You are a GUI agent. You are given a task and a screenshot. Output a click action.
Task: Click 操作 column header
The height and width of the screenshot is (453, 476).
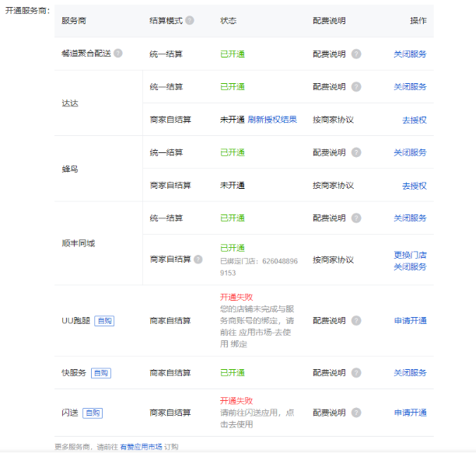click(x=418, y=21)
